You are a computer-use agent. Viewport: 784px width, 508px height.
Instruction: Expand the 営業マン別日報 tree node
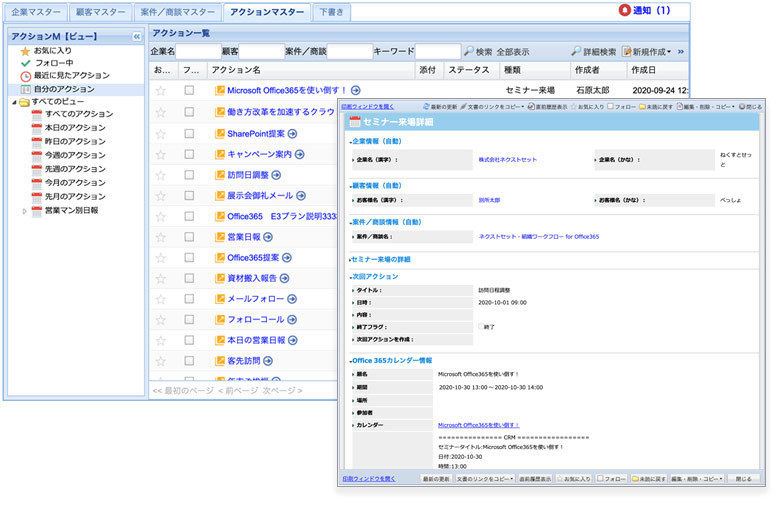pyautogui.click(x=24, y=211)
